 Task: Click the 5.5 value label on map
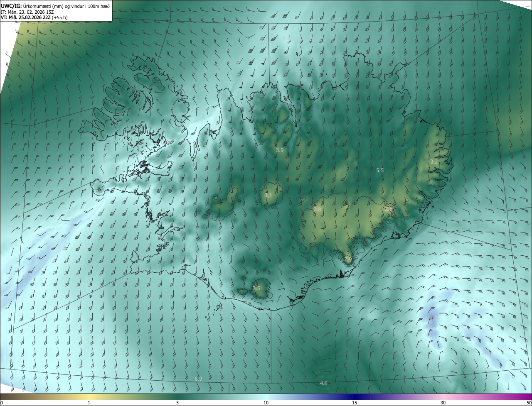(x=380, y=171)
